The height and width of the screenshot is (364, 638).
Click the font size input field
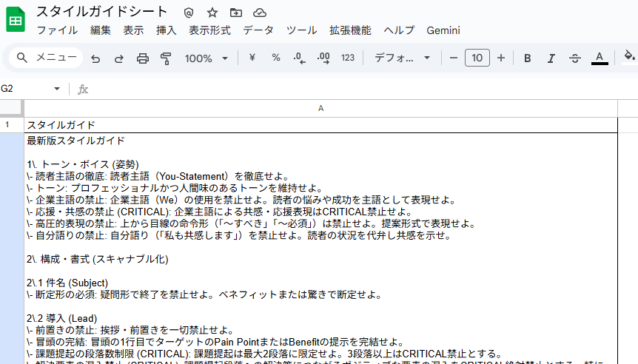(477, 58)
